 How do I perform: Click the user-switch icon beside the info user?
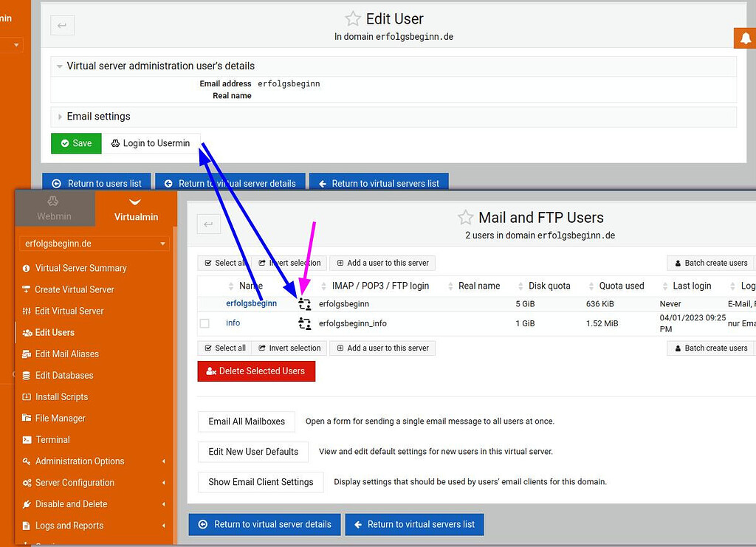tap(304, 323)
